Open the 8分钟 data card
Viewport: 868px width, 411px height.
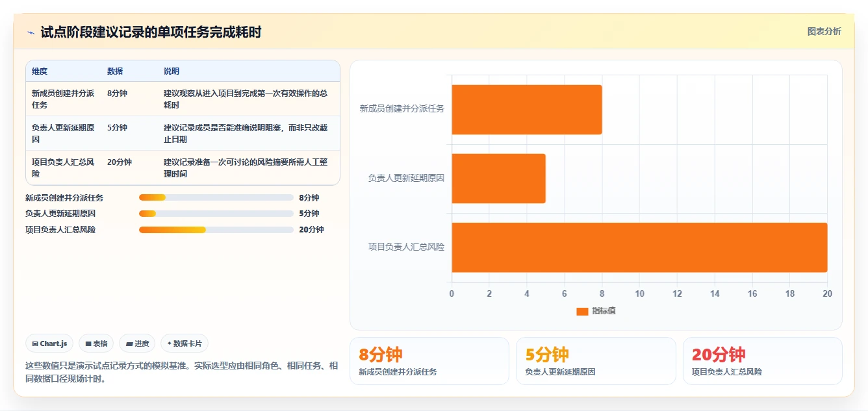pyautogui.click(x=429, y=361)
